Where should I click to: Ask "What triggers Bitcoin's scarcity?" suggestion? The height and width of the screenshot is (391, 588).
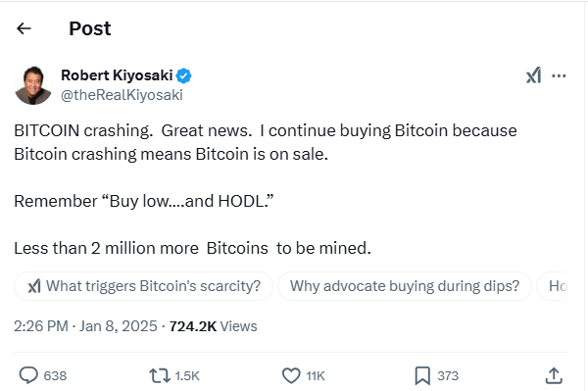click(x=144, y=286)
